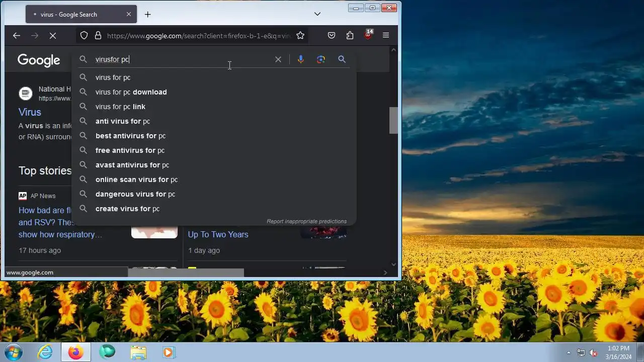Click 'Report inappropriate predictions' link
This screenshot has width=644, height=362.
(x=306, y=221)
